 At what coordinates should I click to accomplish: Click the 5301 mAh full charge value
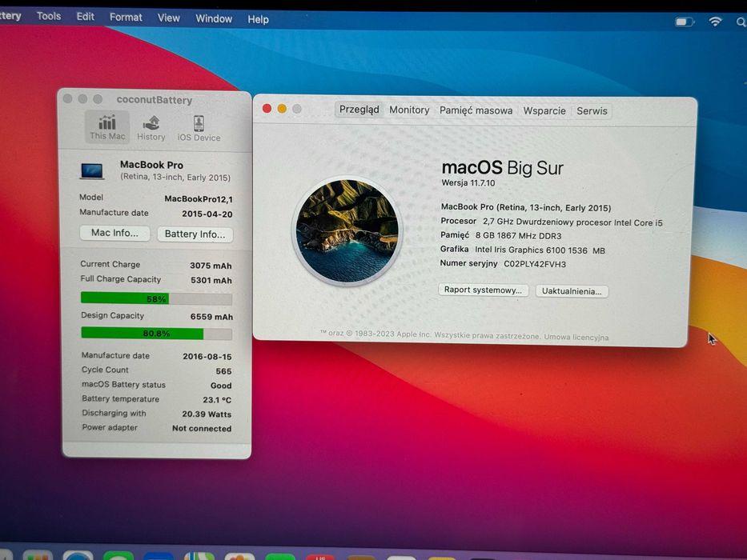point(211,281)
